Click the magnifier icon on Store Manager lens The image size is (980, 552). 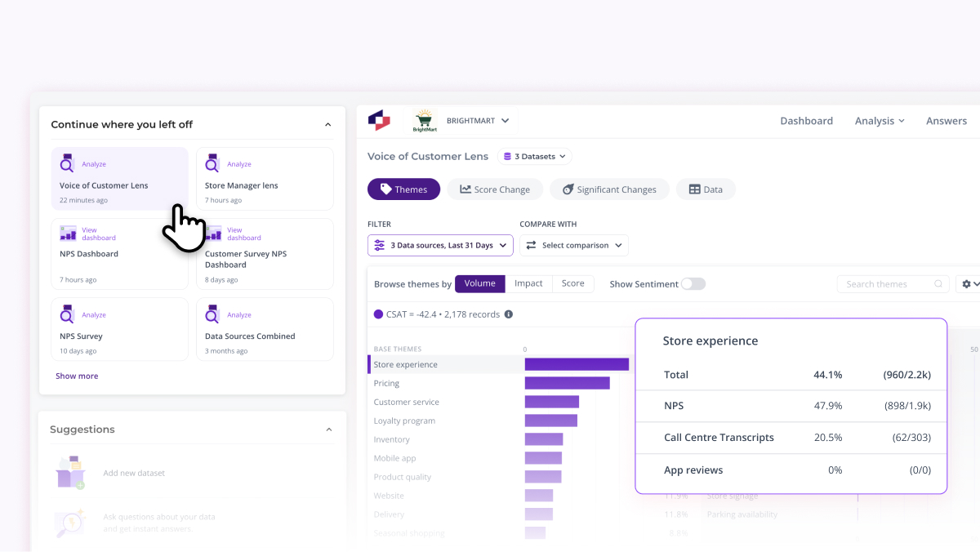coord(212,164)
